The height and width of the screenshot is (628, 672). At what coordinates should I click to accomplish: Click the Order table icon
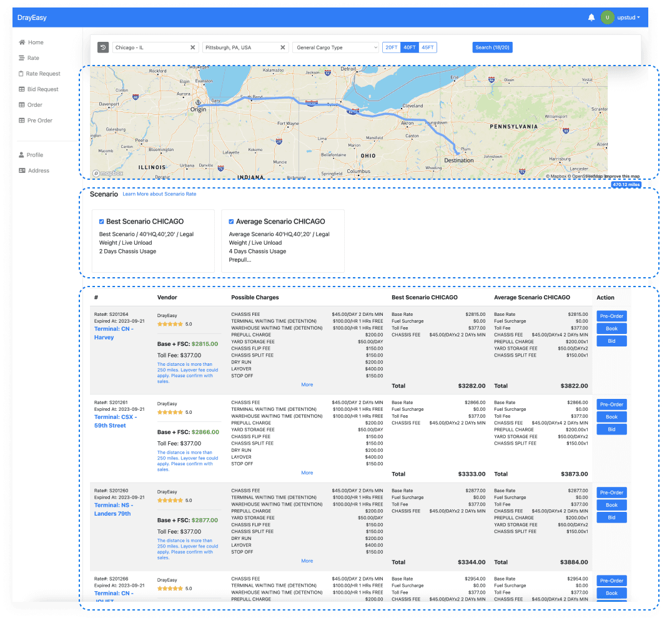coord(21,104)
